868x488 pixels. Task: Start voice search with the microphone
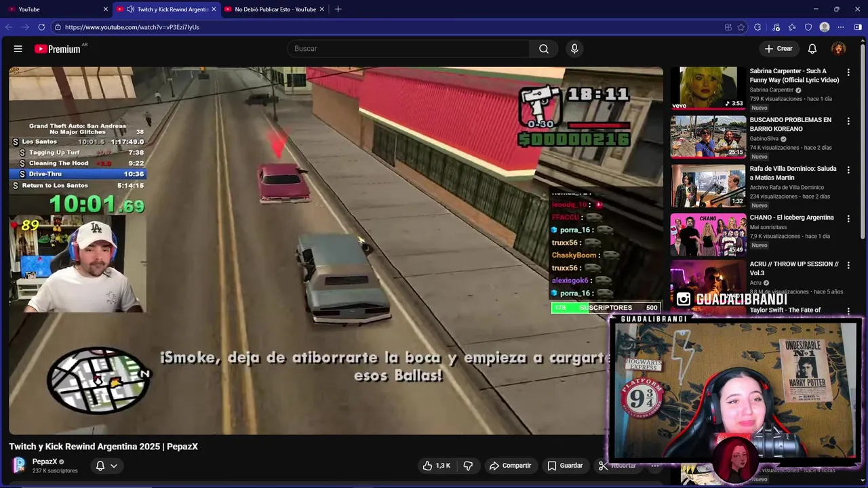(x=574, y=49)
